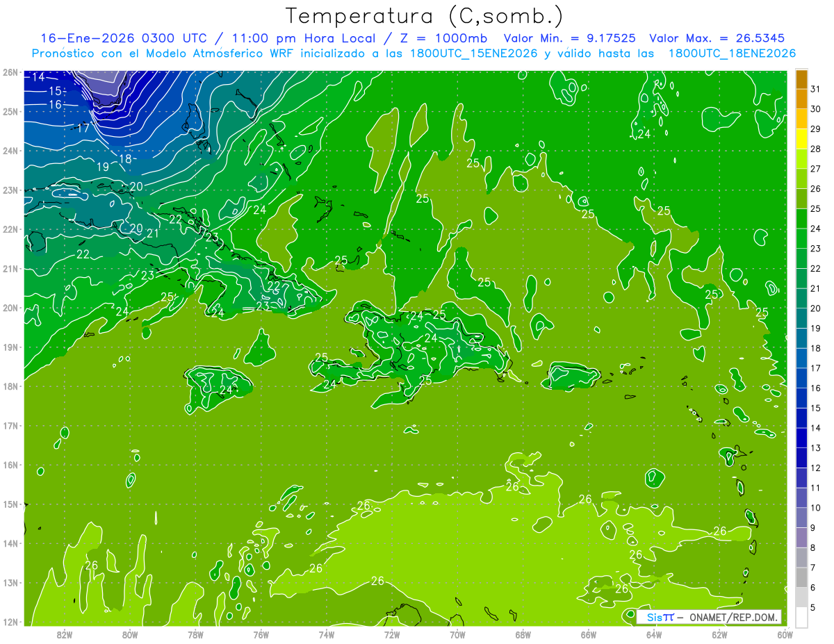This screenshot has height=644, width=834.
Task: Click the initialization time '1800UTC_15ENE2026'
Action: tap(471, 53)
